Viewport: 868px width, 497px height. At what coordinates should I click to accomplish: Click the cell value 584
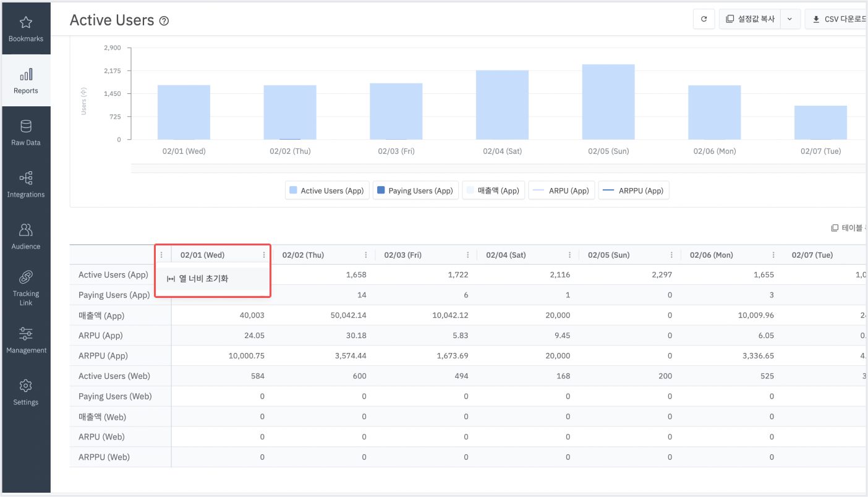pyautogui.click(x=258, y=376)
